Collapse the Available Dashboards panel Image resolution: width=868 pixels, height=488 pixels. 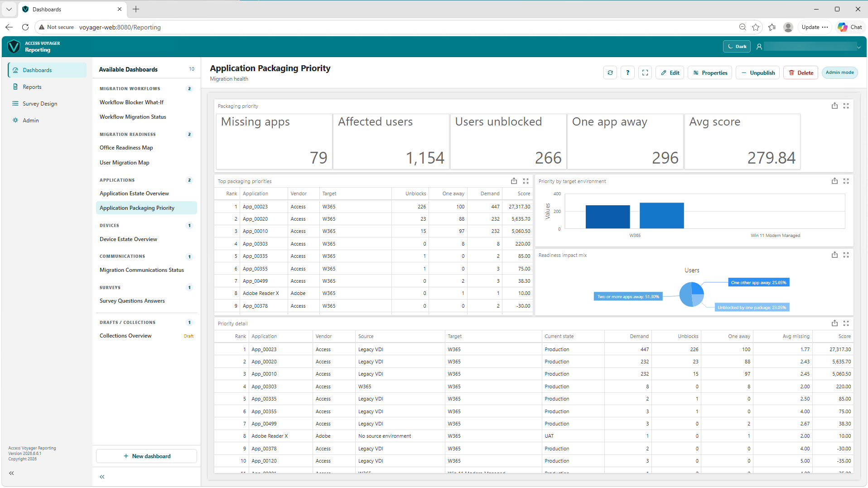point(102,477)
